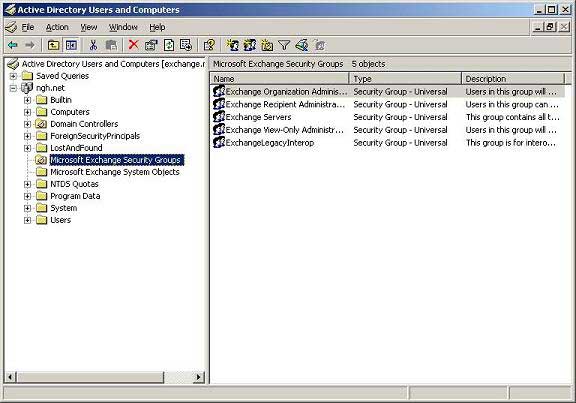Viewport: 576px width, 403px height.
Task: Select the Users tree item
Action: [x=61, y=220]
